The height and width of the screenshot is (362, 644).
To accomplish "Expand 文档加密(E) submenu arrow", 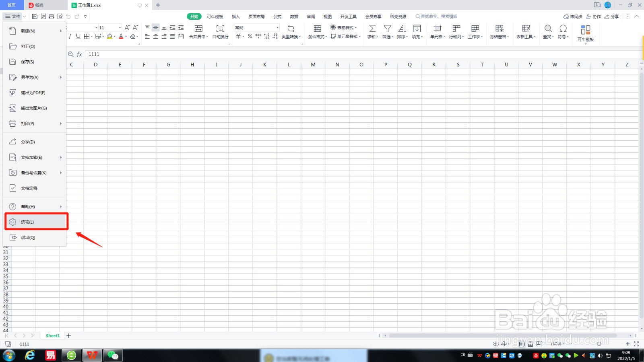I will coord(61,157).
